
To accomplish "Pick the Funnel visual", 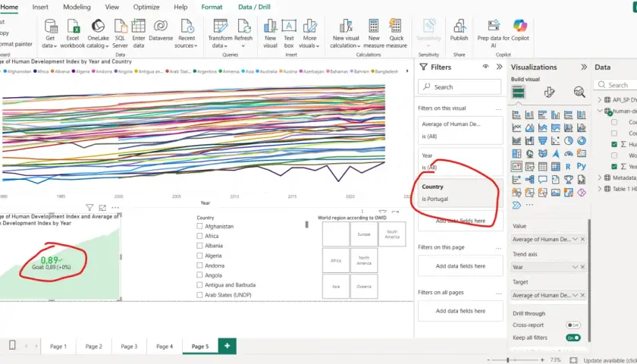I will coord(542,141).
